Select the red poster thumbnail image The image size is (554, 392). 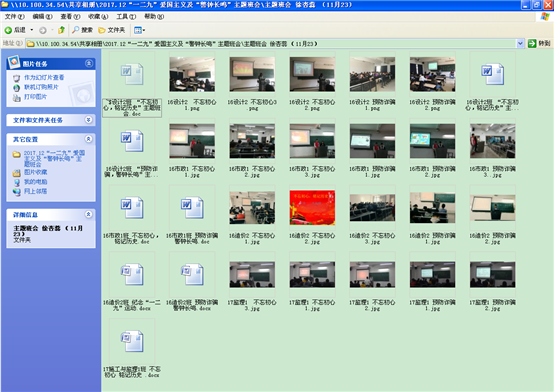coord(312,208)
